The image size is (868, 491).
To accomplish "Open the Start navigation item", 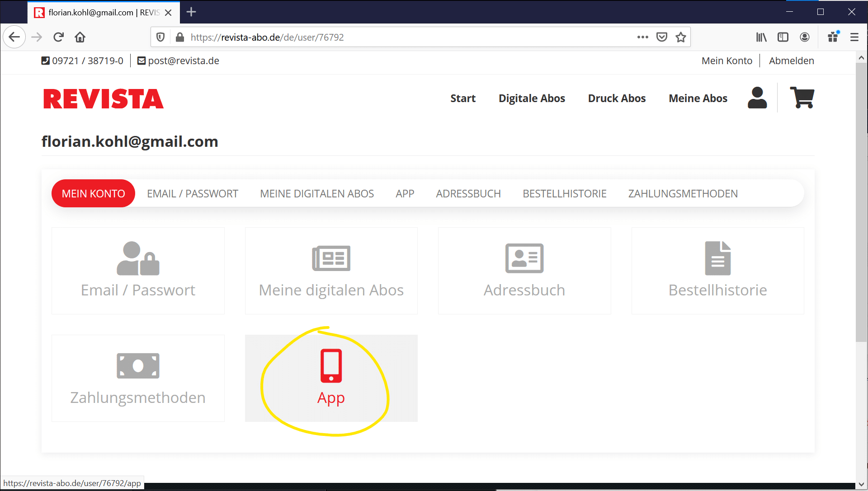I will pos(463,98).
